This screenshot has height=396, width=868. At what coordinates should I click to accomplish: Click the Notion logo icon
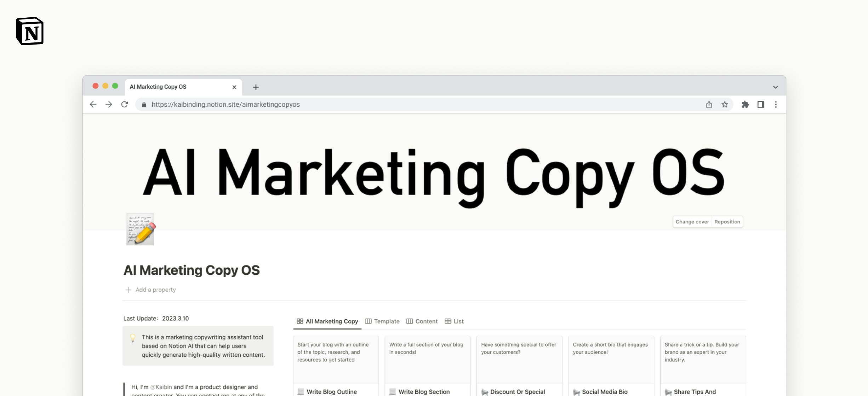click(30, 31)
